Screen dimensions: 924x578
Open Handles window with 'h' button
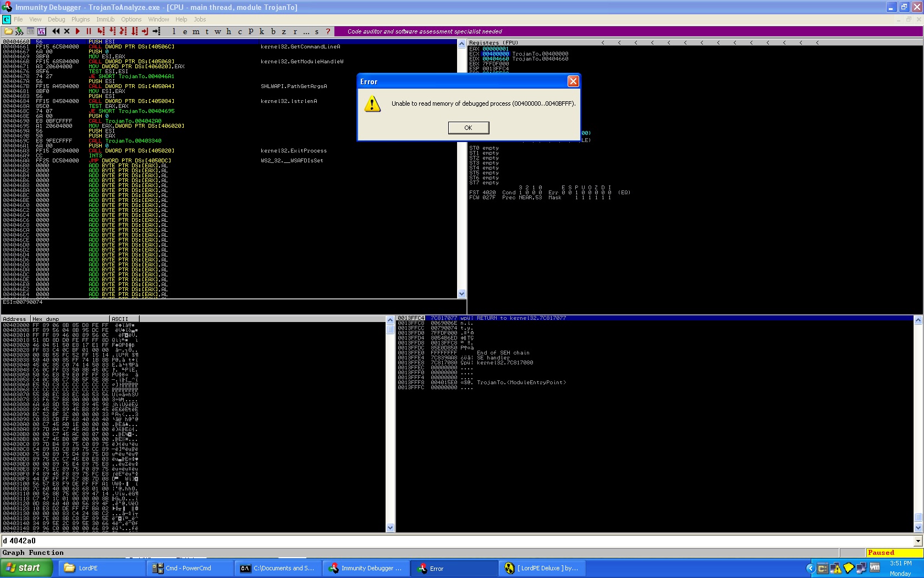[229, 31]
